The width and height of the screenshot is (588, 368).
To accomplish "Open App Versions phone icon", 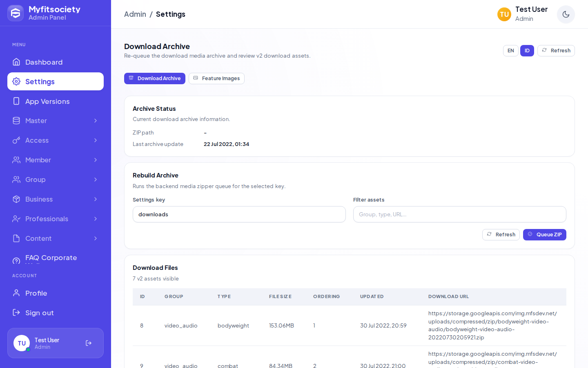I will tap(16, 101).
